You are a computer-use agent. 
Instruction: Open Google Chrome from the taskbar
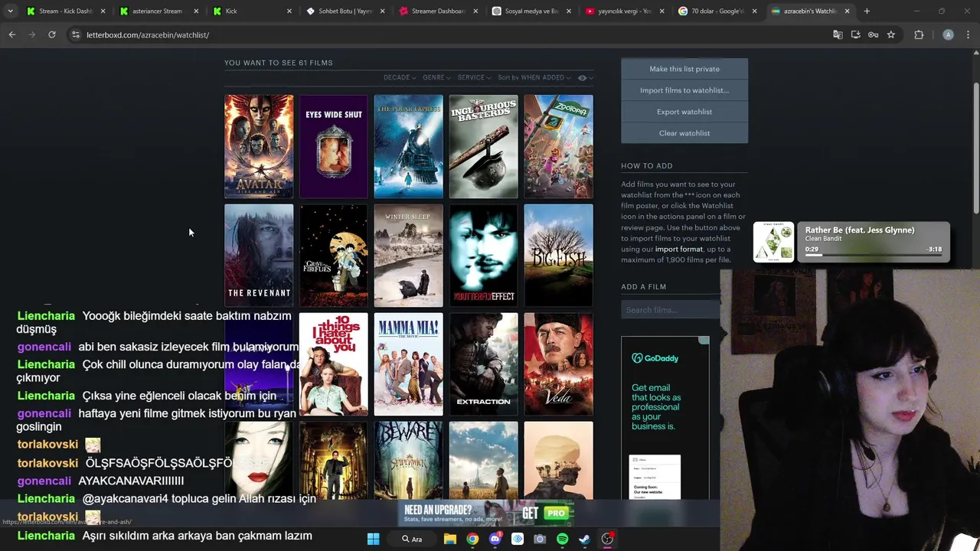point(472,539)
